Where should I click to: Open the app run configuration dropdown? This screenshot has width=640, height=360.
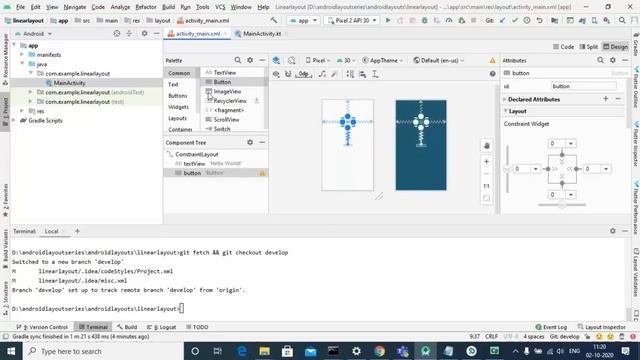(303, 20)
